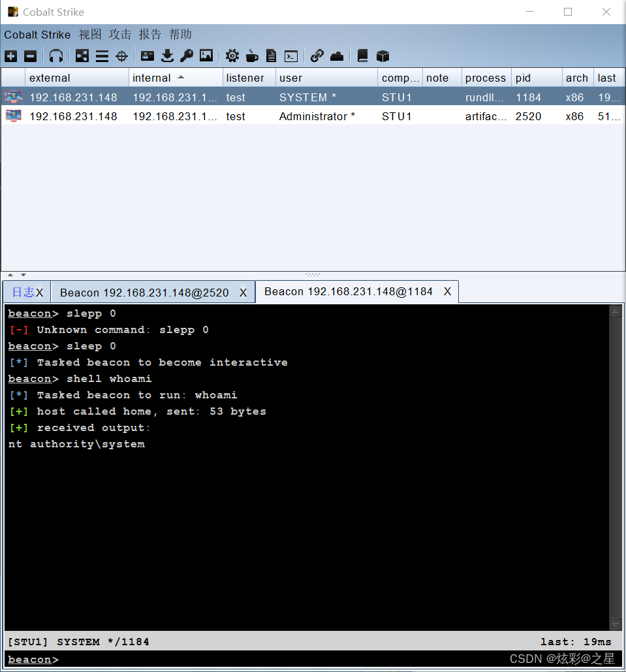Viewport: 626px width, 672px height.
Task: Open Java signed applet coffee icon
Action: click(x=252, y=56)
